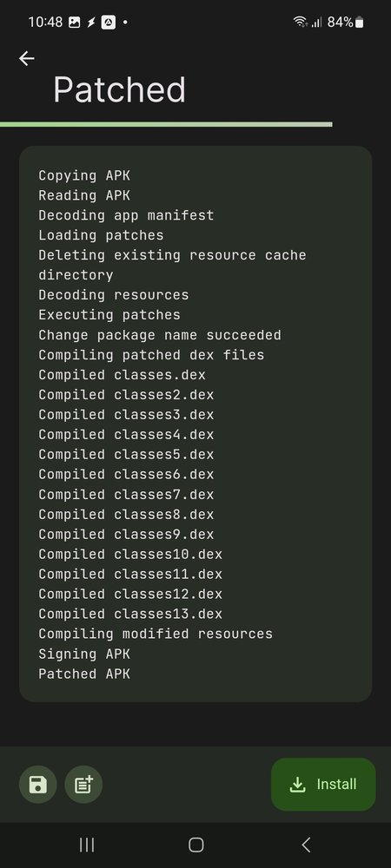Viewport: 391px width, 868px height.
Task: Tap Android navigation back chevron
Action: [306, 845]
